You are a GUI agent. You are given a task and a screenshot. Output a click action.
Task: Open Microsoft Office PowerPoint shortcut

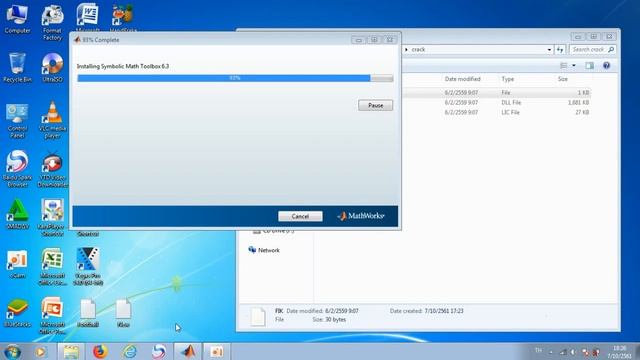coord(52,316)
